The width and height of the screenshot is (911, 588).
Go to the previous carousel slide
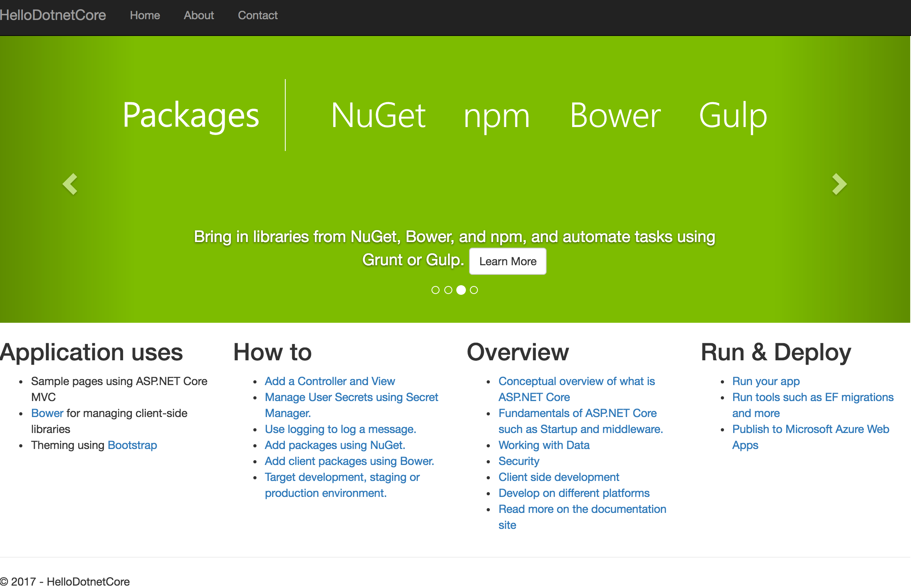[70, 184]
